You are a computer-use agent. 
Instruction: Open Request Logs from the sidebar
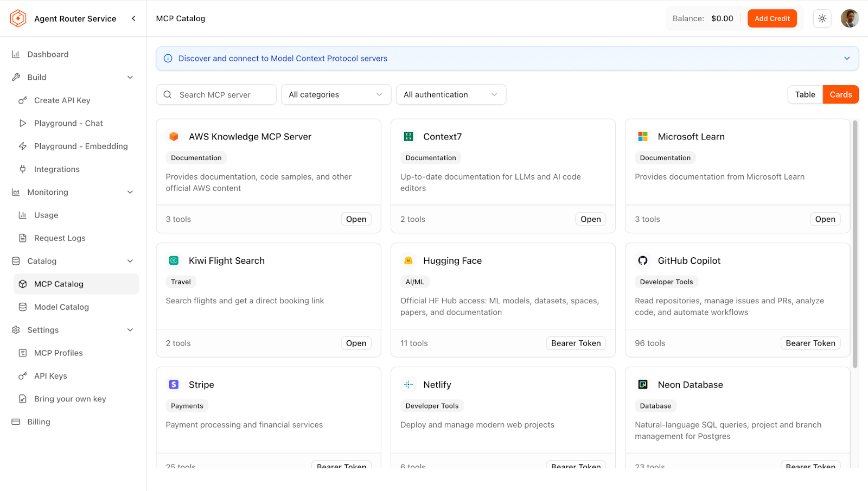point(60,238)
